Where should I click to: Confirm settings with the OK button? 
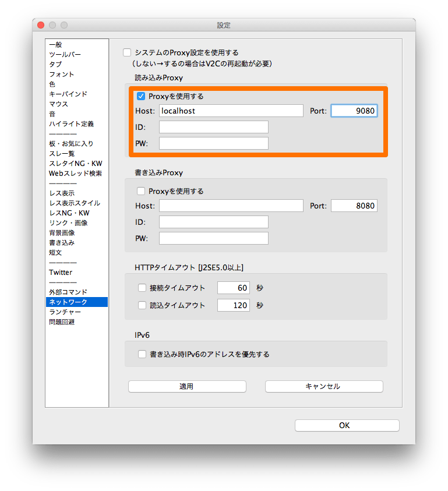[x=347, y=426]
